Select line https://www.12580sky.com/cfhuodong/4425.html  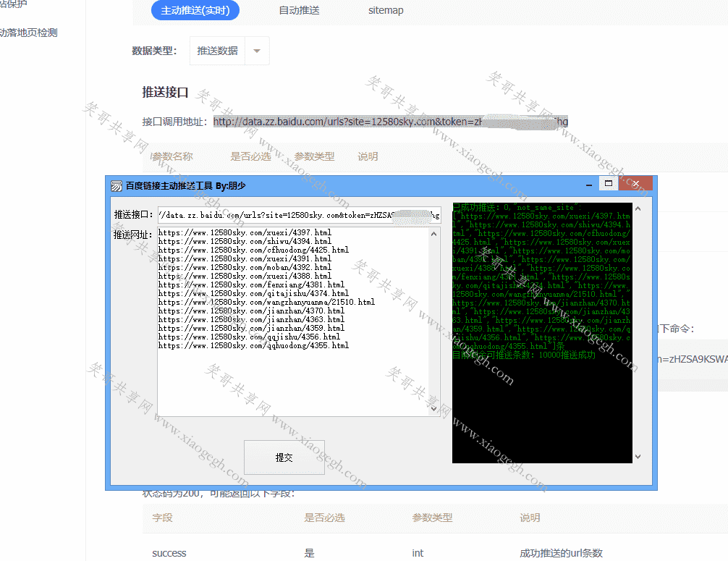point(253,250)
